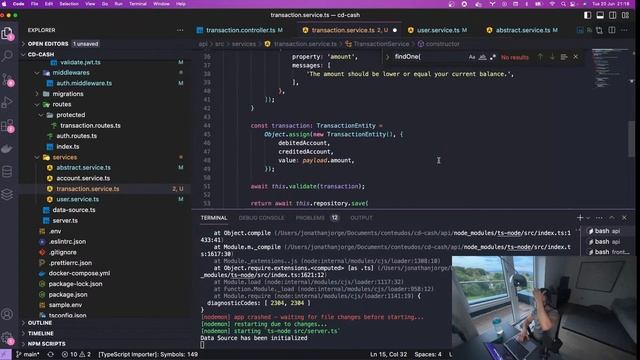Open Explorer more actions ellipsis
640x360 pixels.
click(180, 30)
